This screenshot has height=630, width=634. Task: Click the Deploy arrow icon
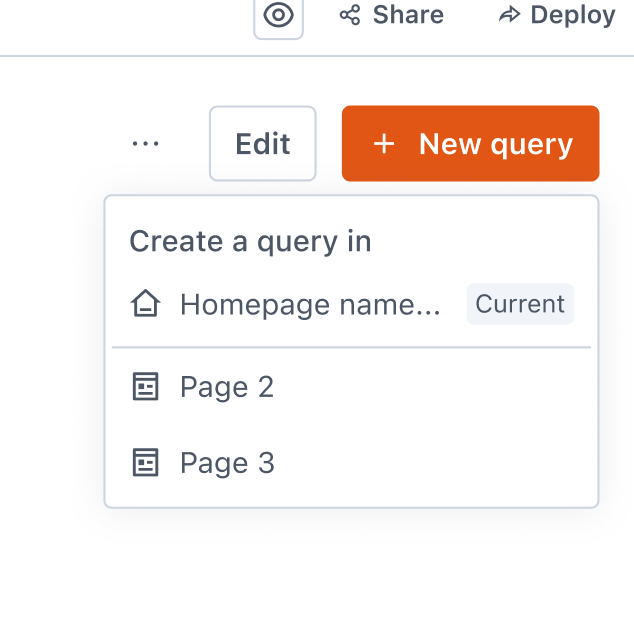coord(510,15)
